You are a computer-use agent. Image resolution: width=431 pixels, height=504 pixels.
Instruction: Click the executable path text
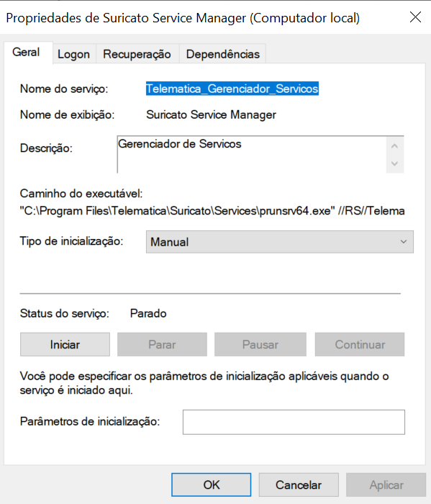212,211
